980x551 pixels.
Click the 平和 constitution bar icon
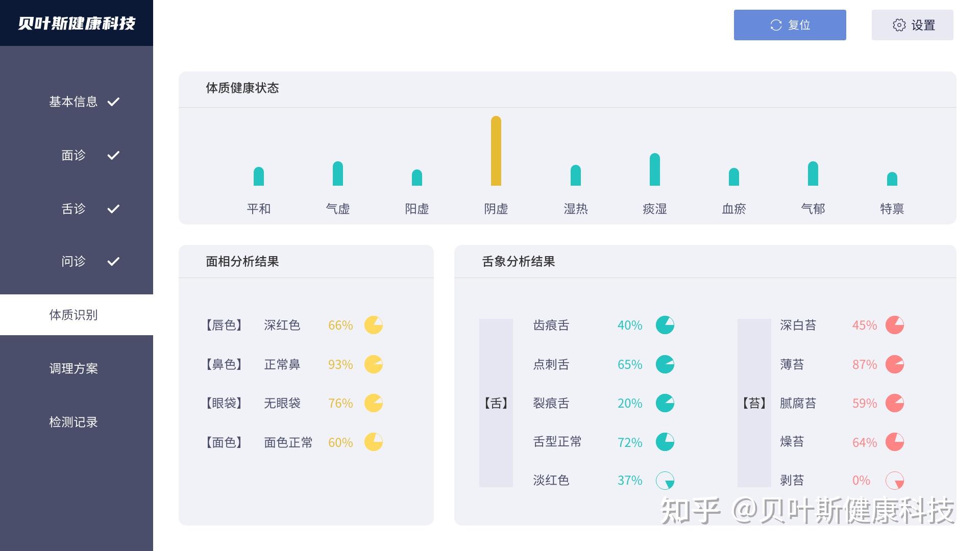[257, 176]
